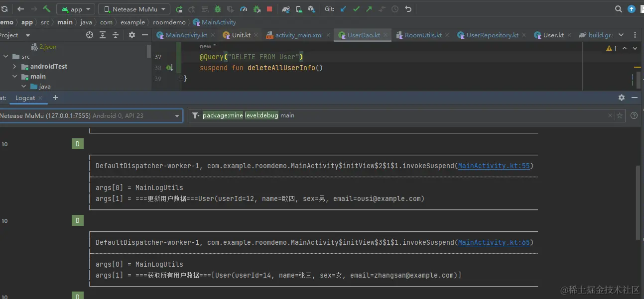Click Git Rollback undo arrow
The height and width of the screenshot is (299, 644).
click(x=408, y=9)
